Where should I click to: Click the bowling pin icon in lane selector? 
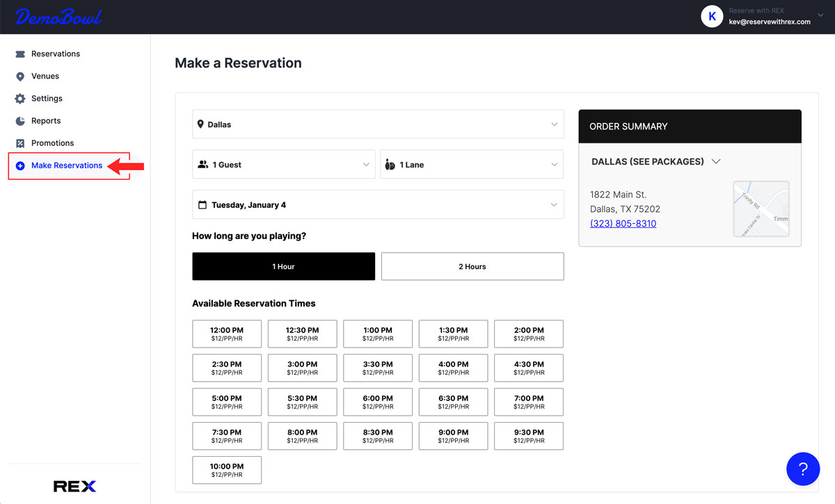390,164
